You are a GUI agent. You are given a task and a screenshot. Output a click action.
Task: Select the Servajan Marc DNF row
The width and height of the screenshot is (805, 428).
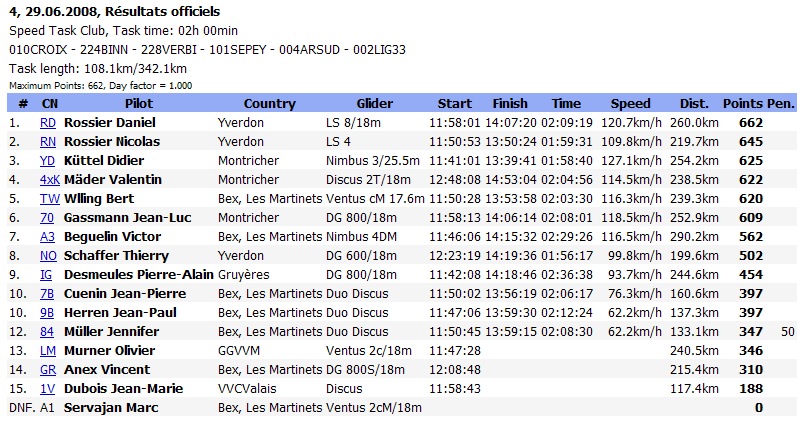[402, 407]
